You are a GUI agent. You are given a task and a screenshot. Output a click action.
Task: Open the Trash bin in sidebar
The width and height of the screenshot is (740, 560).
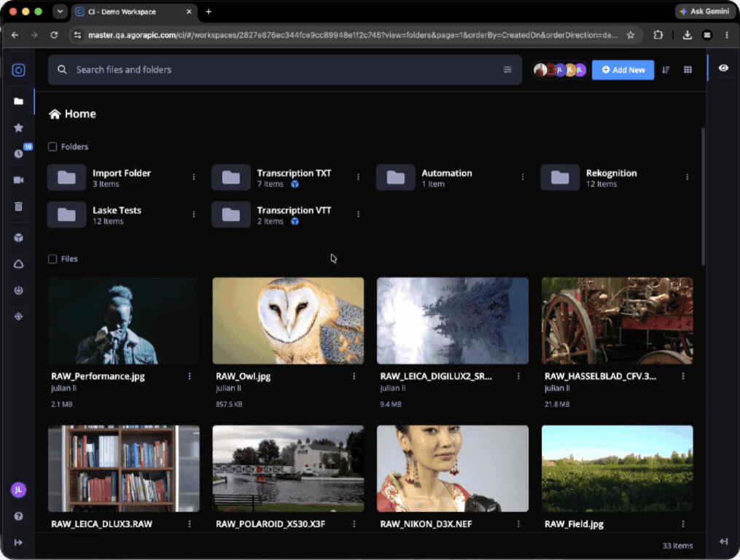point(18,206)
